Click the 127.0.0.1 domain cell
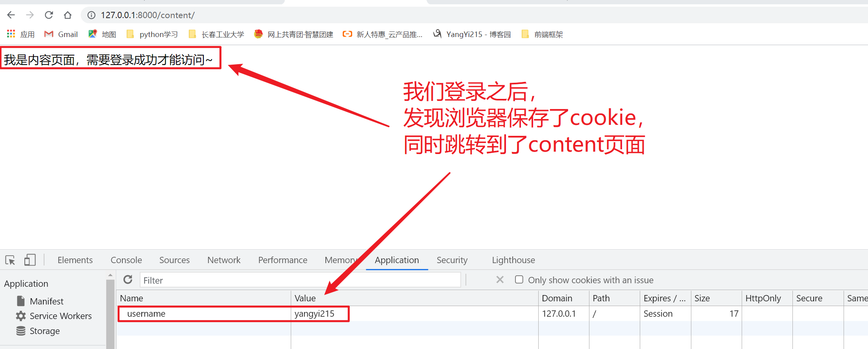This screenshot has width=868, height=349. click(564, 314)
